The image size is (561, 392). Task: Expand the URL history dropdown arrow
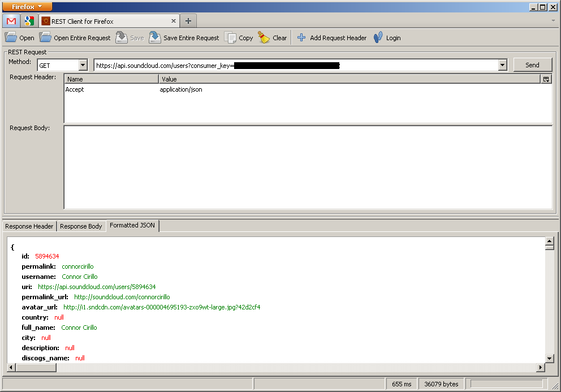(x=502, y=65)
